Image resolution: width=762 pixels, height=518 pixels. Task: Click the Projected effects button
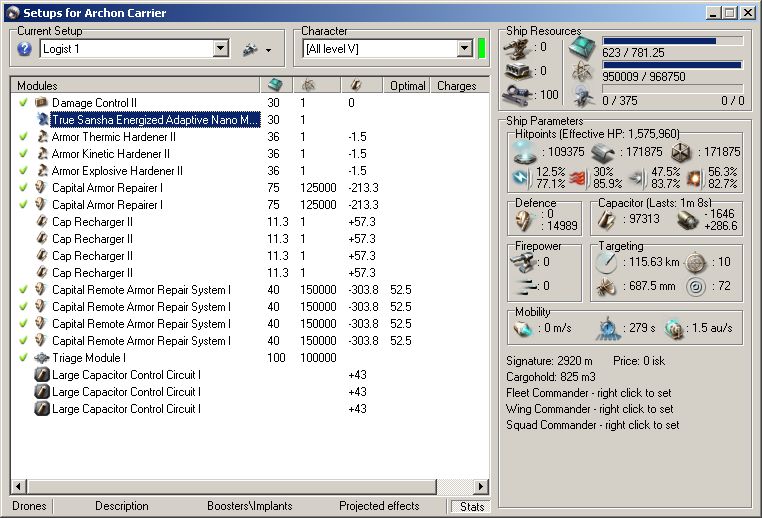[x=379, y=506]
